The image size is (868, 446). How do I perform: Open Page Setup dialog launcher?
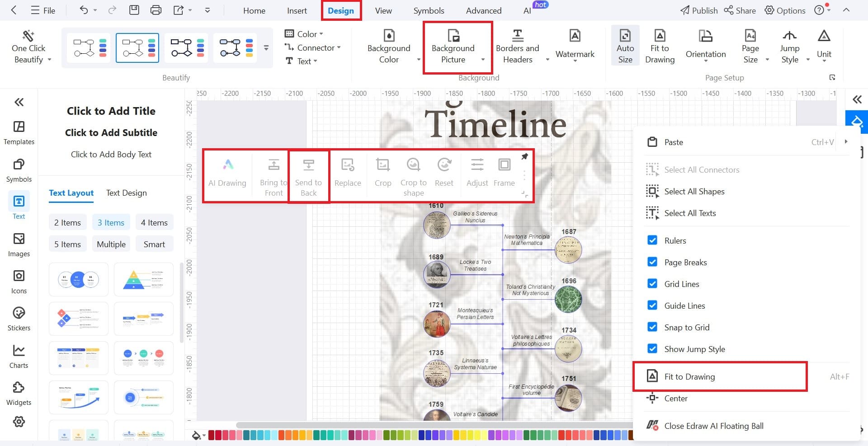click(x=832, y=78)
